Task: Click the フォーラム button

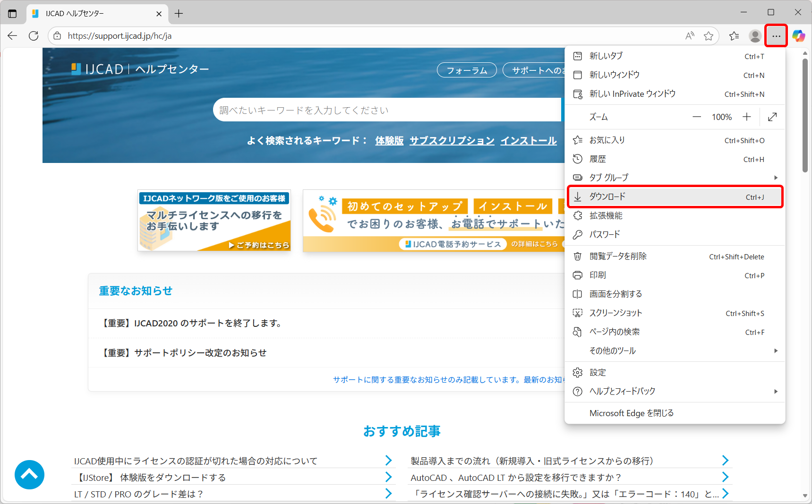Action: point(466,70)
